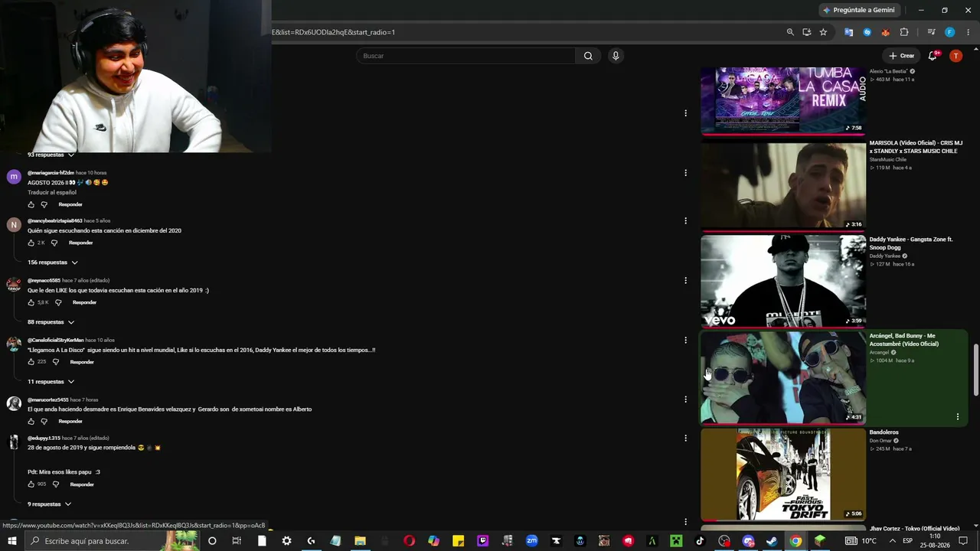Open TikTok from the taskbar
The image size is (980, 551).
(x=700, y=541)
